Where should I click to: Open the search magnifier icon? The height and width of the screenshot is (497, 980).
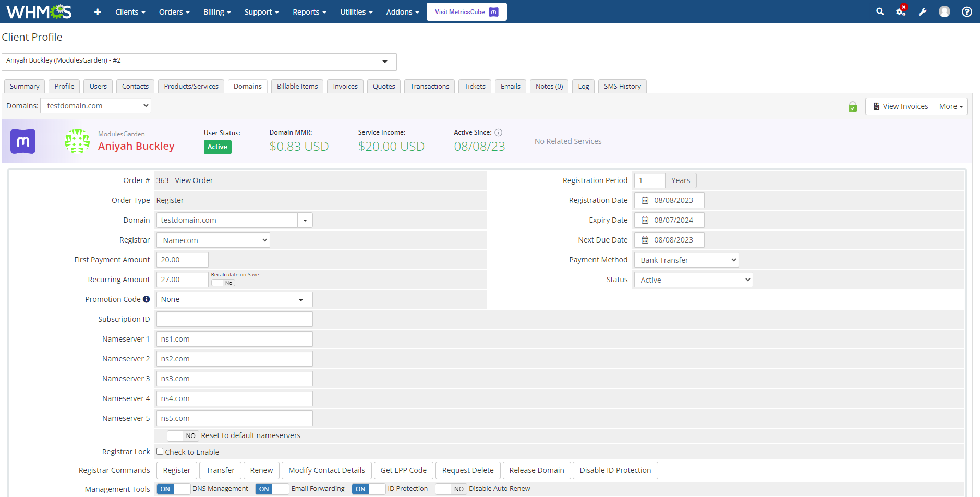(880, 11)
